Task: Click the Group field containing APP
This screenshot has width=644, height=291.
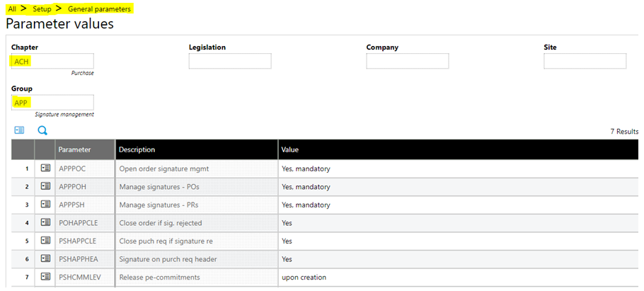Action: pos(52,103)
